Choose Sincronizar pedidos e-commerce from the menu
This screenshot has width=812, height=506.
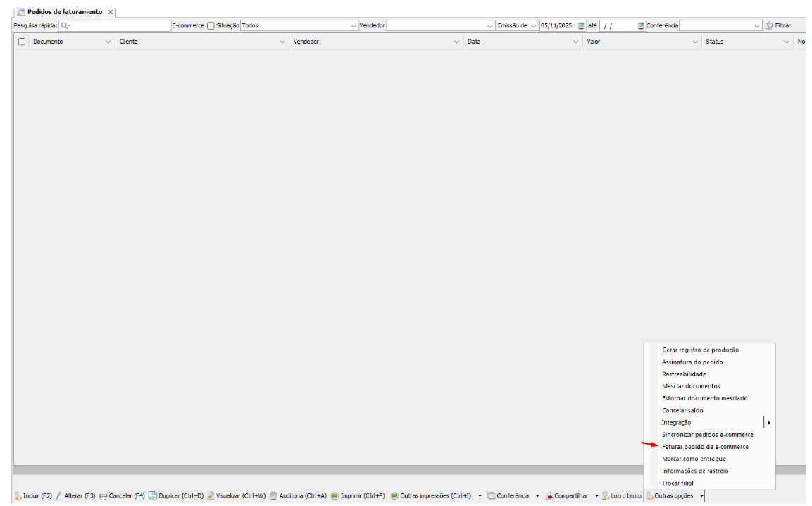point(707,435)
